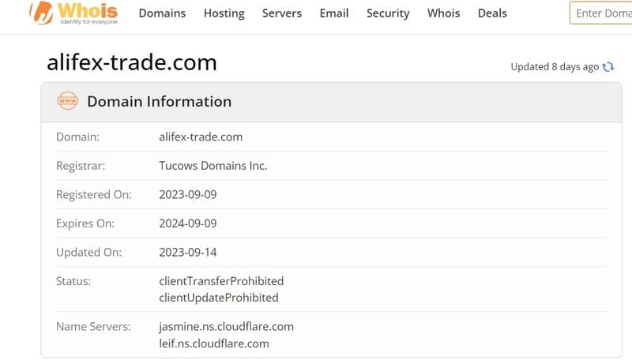
Task: Select name server jasmine.ns.cloudflare.com
Action: [226, 327]
